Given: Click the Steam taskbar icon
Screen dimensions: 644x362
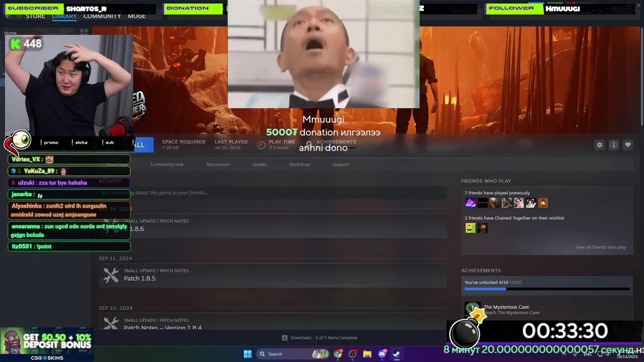Looking at the screenshot, I should coord(396,354).
